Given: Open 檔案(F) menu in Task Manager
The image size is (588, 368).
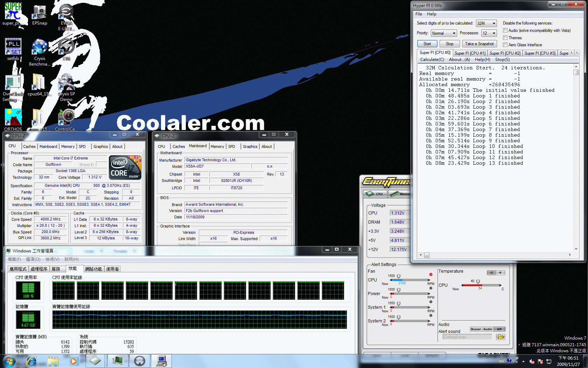Looking at the screenshot, I should point(14,259).
